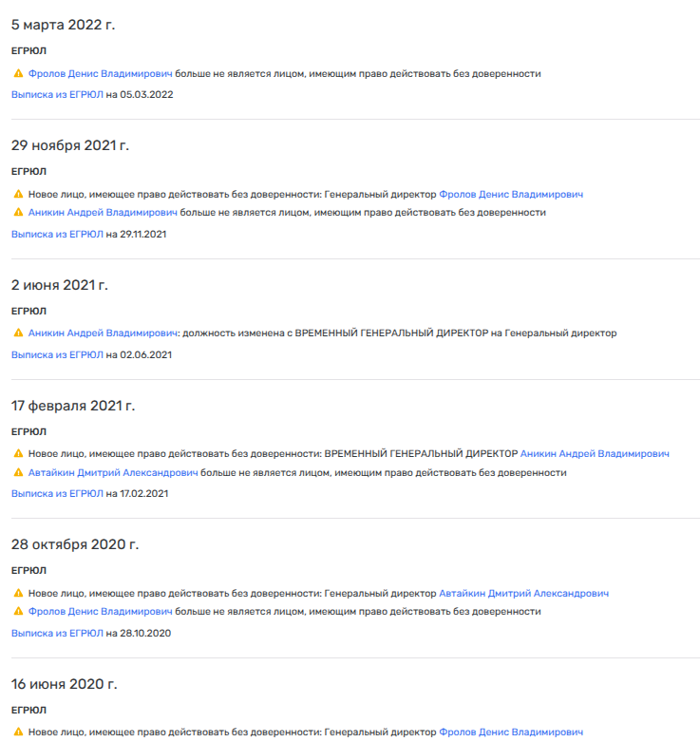Open Аникин link after ВРЕМЕННЫЙ ГЕНЕРАЛЬНЫЙ ДИРЕКТОР
The width and height of the screenshot is (700, 742).
pos(595,454)
